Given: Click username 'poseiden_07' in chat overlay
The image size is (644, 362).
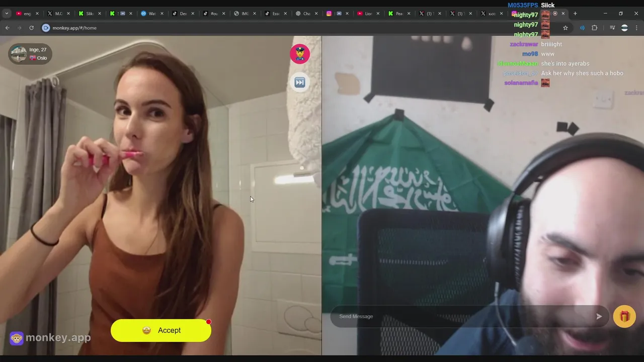Looking at the screenshot, I should 520,73.
